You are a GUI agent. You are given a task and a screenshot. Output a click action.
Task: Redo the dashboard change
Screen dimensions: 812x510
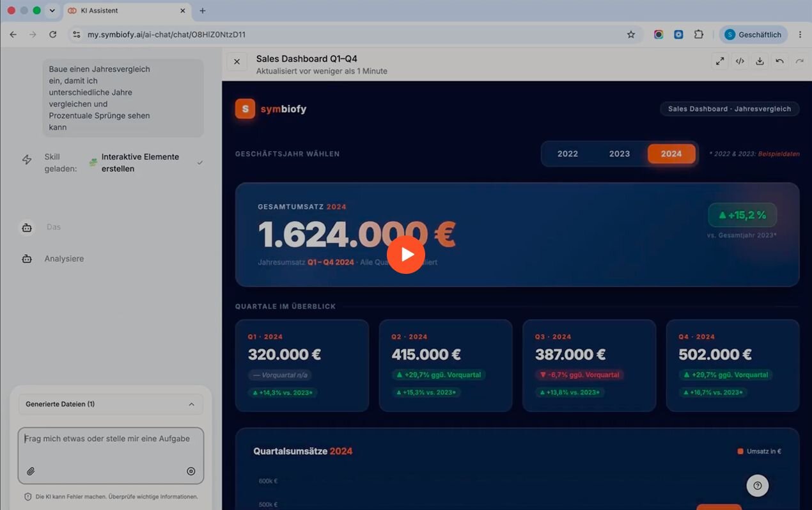pyautogui.click(x=799, y=61)
